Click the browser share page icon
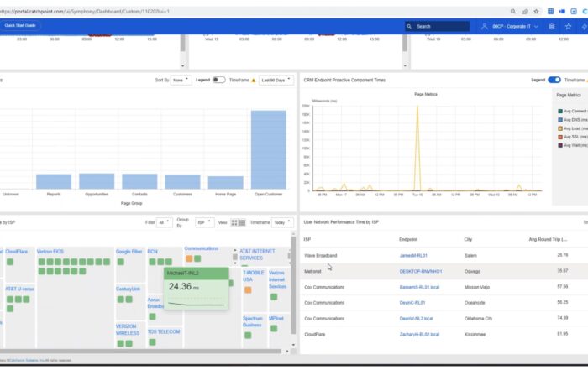Image resolution: width=588 pixels, height=370 pixels. (x=524, y=12)
